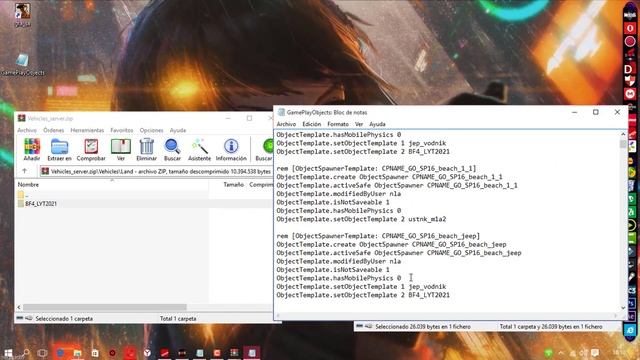Click 'Seleccionado 26.039 bytes en 1 fichero' status
Image resolution: width=640 pixels, height=360 pixels.
[x=423, y=327]
